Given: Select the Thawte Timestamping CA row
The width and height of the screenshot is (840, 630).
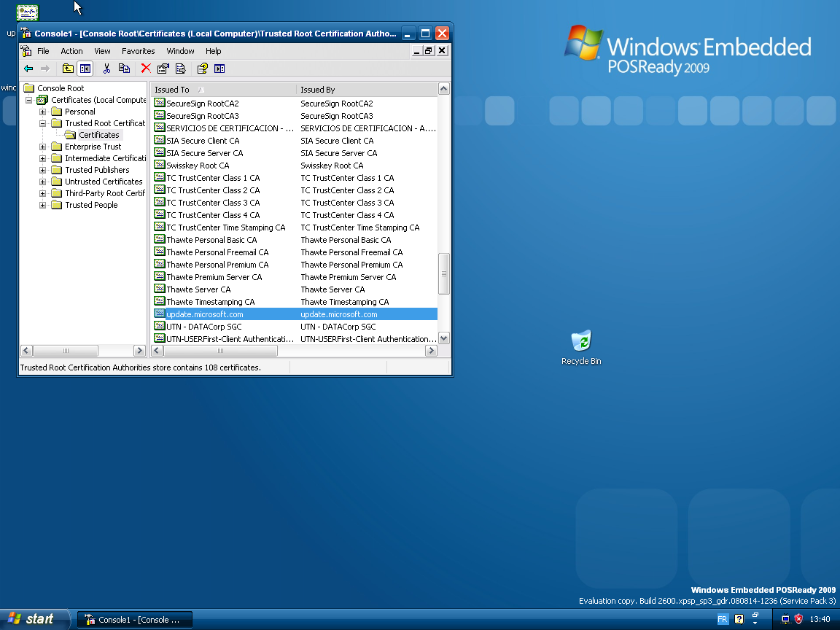Looking at the screenshot, I should point(295,302).
